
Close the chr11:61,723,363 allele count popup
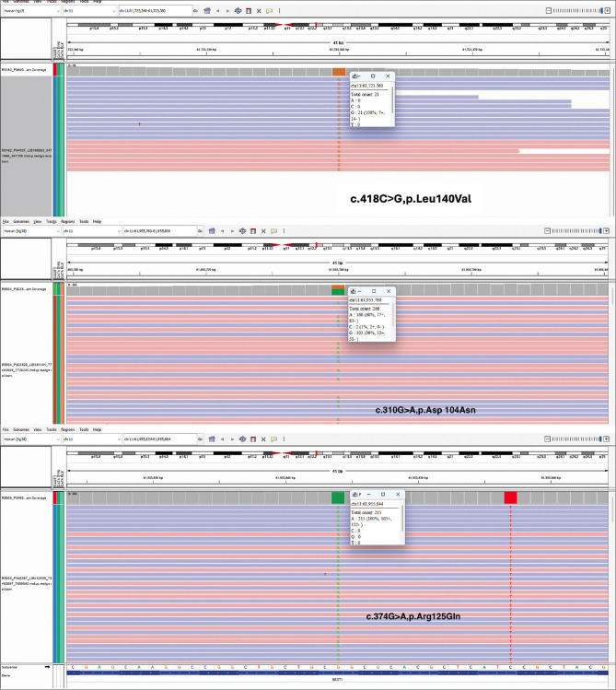[x=388, y=77]
